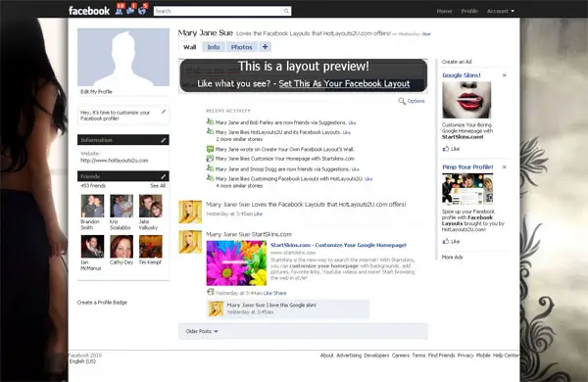
Task: Click the search magnifier button
Action: point(286,11)
